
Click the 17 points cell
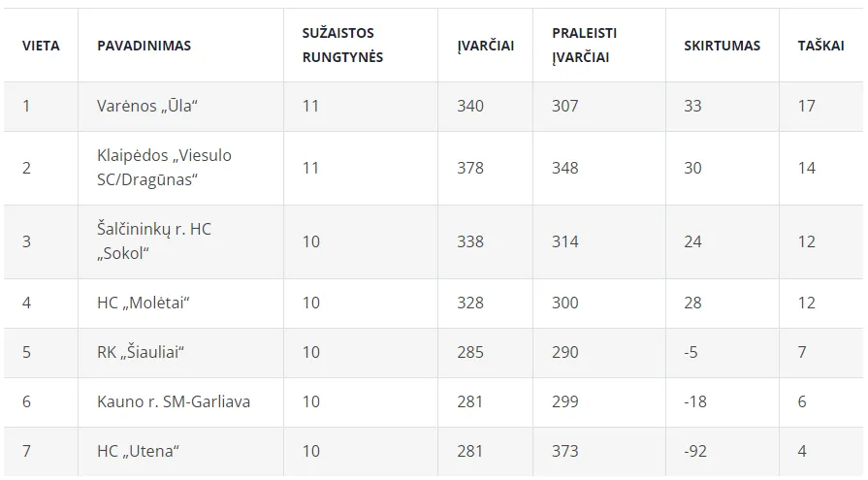tap(806, 107)
